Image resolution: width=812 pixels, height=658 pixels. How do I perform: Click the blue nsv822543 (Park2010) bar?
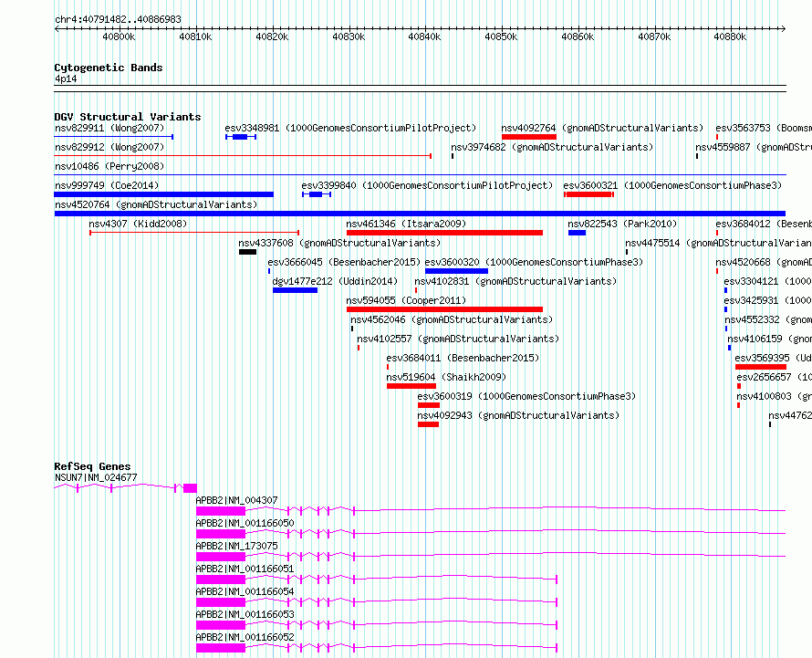[x=577, y=233]
